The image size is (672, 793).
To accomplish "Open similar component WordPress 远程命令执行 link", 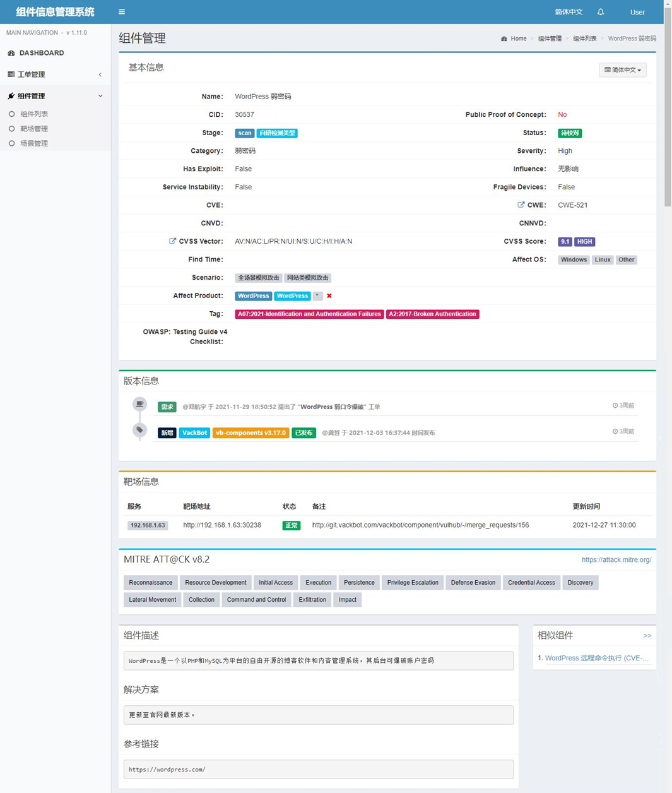I will point(597,658).
